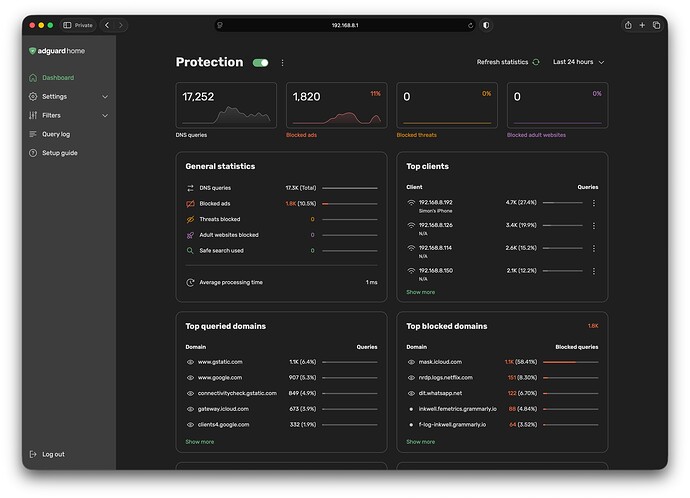Open the browser Share icon
The image size is (690, 498).
pyautogui.click(x=628, y=26)
